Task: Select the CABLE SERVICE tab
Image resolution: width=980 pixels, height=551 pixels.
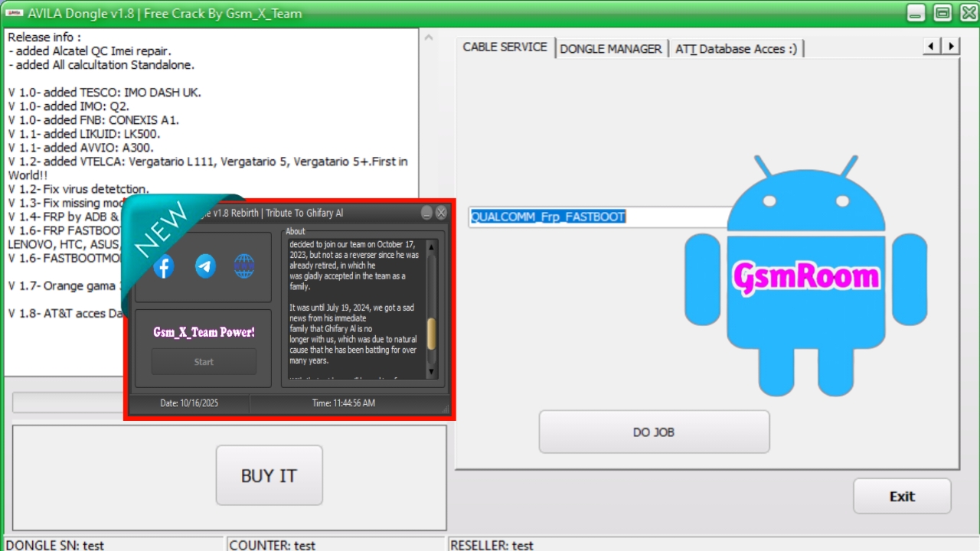Action: pos(505,47)
